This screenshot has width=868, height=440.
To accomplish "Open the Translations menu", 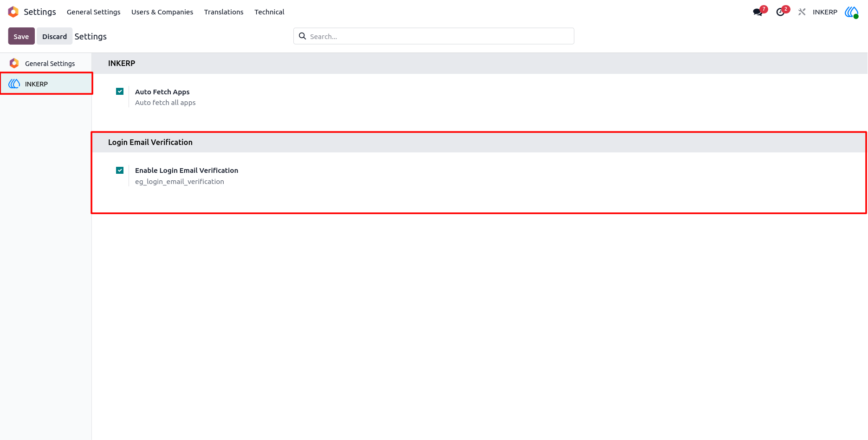I will coord(224,12).
